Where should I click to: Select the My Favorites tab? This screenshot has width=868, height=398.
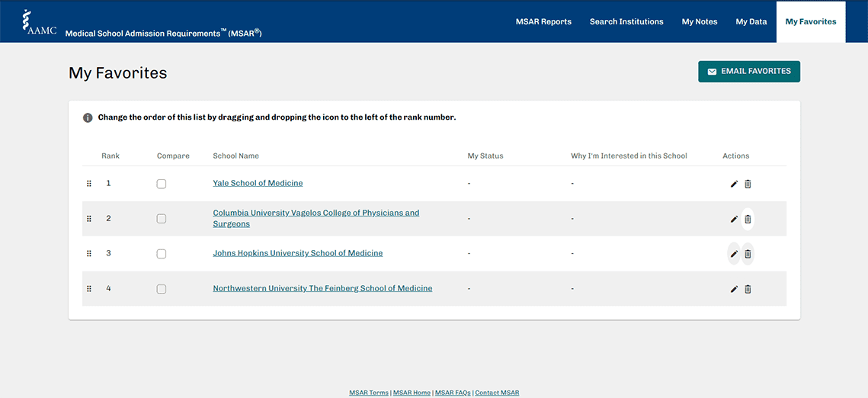pos(811,21)
